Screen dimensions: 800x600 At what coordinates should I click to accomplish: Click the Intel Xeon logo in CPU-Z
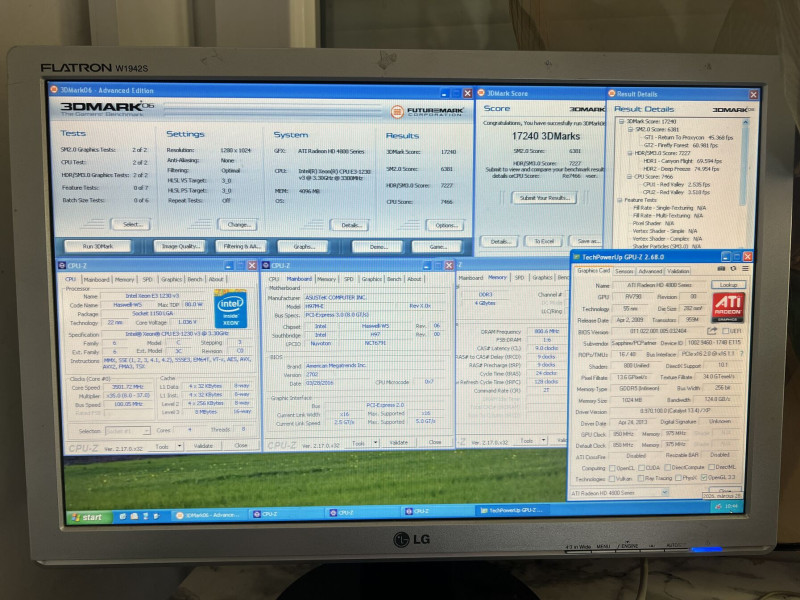click(x=231, y=308)
